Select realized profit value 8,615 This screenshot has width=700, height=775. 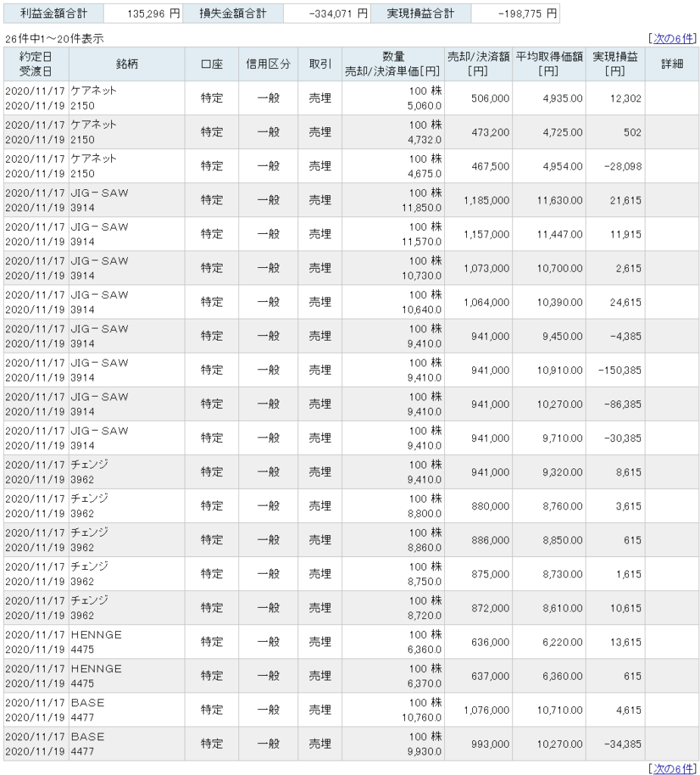pyautogui.click(x=628, y=472)
